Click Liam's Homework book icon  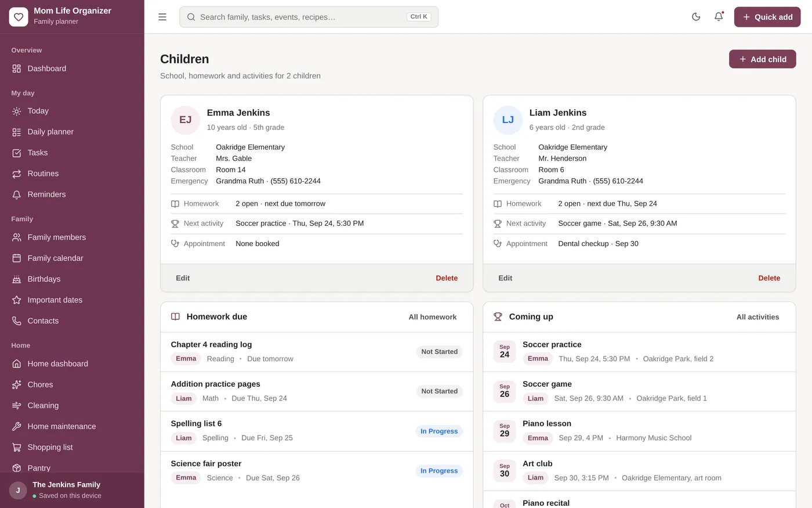click(498, 204)
